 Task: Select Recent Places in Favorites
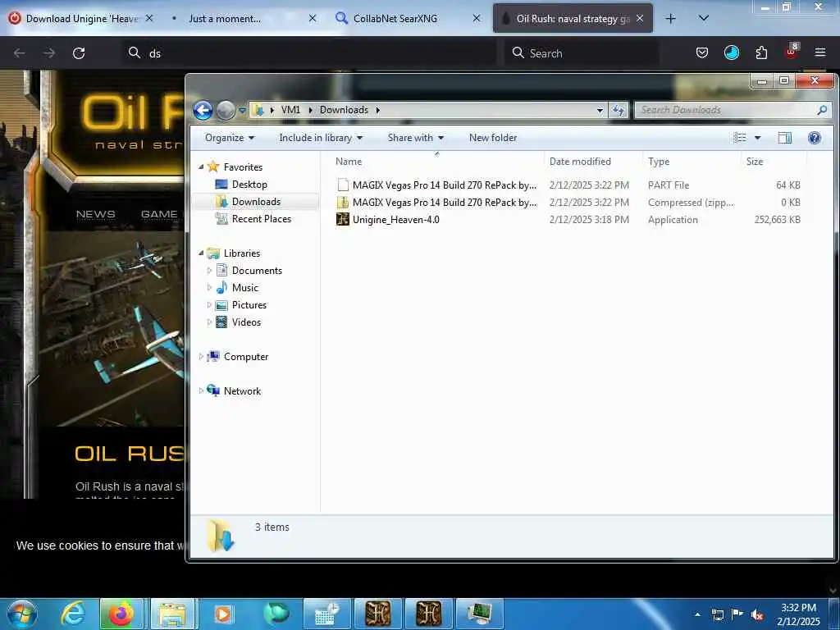point(262,218)
